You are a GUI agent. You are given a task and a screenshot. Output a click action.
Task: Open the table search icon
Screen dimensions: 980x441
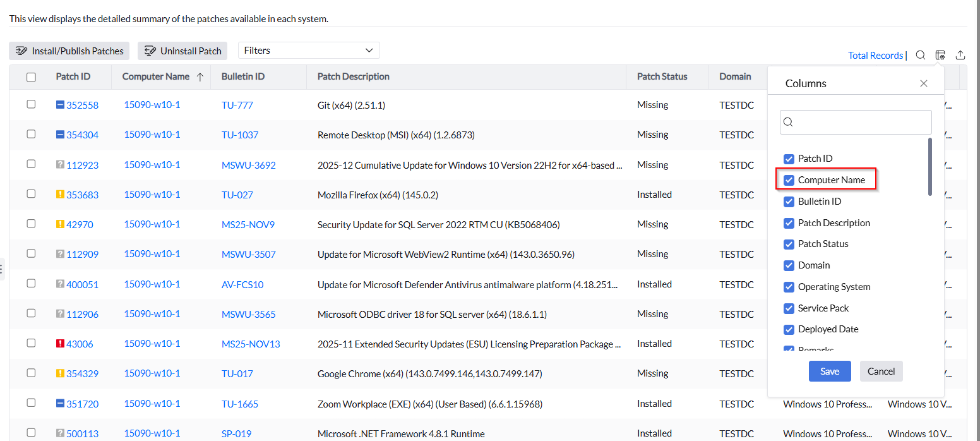[x=921, y=55]
